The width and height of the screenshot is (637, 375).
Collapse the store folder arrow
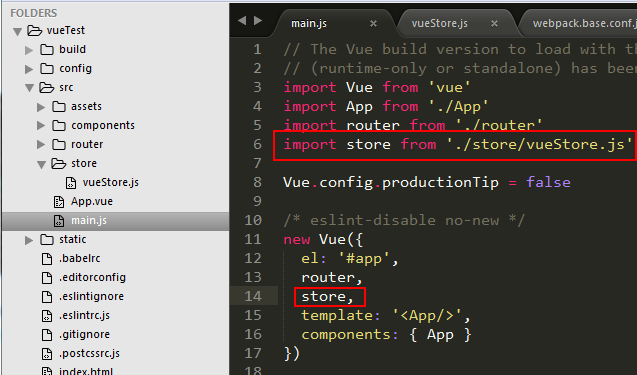tap(41, 164)
